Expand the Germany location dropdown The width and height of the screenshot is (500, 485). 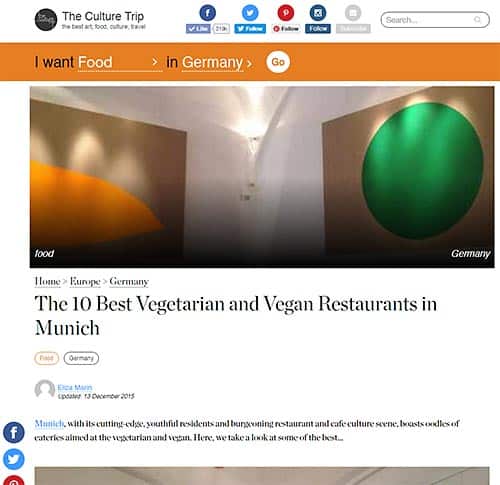217,62
